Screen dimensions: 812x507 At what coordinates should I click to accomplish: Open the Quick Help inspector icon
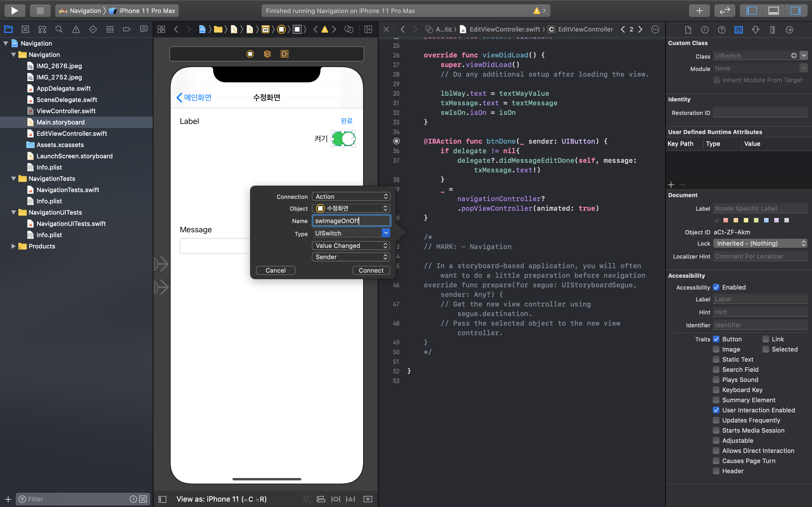(x=721, y=30)
